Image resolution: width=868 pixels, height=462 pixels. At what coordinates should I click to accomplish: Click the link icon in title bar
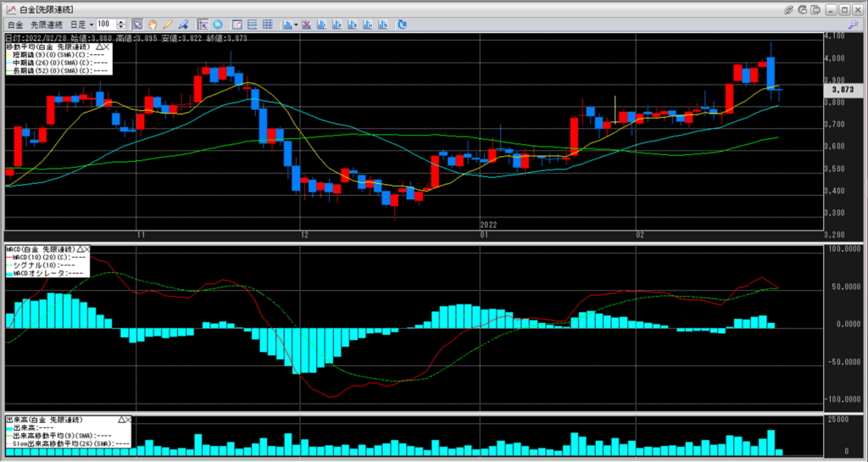coord(788,8)
